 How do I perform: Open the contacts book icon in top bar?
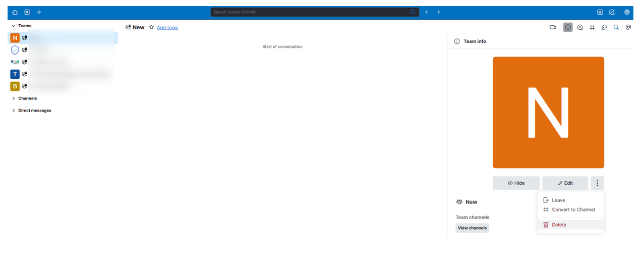pos(600,12)
